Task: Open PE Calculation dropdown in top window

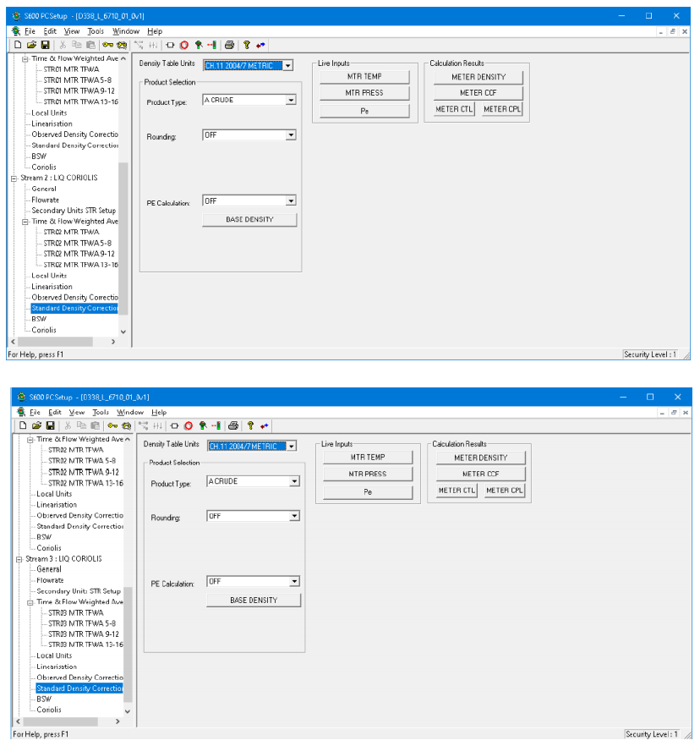Action: pos(291,200)
